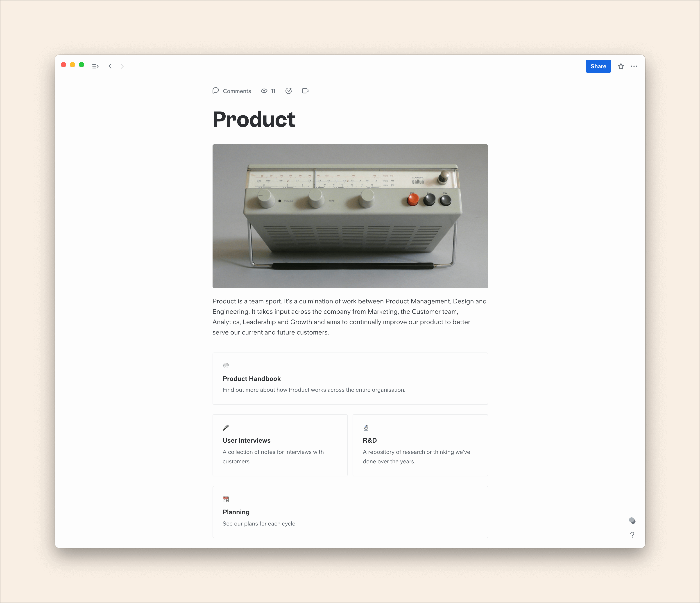Image resolution: width=700 pixels, height=603 pixels.
Task: Click the microphone icon on User Interviews
Action: pos(226,428)
